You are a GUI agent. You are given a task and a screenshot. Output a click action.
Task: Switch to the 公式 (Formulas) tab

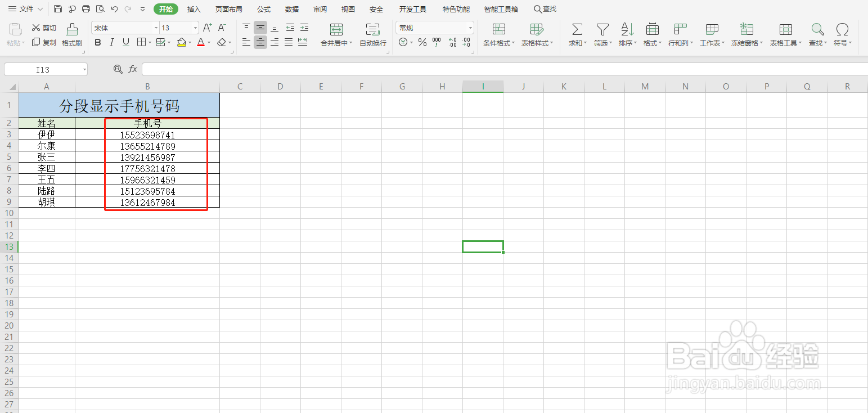(263, 10)
